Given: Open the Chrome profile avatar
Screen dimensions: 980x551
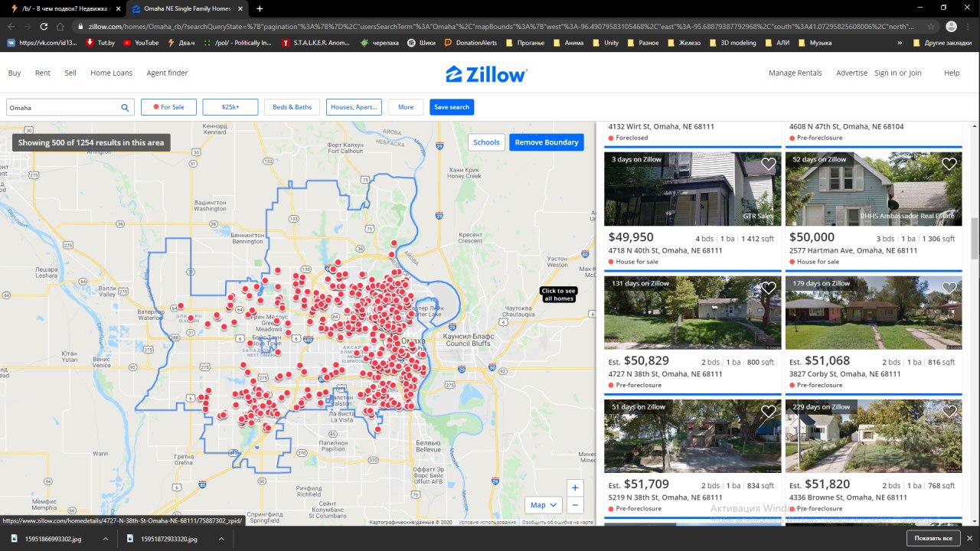Looking at the screenshot, I should [951, 26].
